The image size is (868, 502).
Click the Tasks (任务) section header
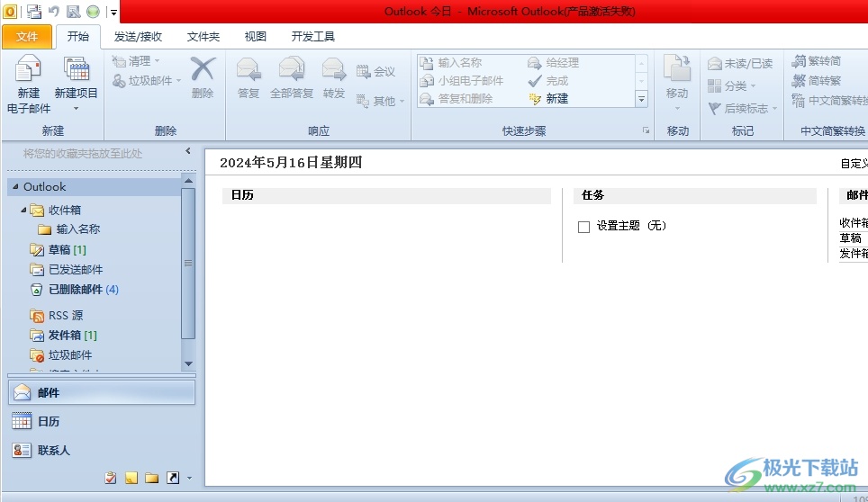695,195
